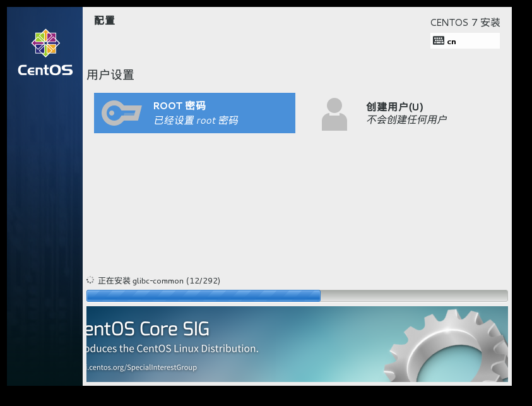Click the keyboard layout icon
The width and height of the screenshot is (532, 406).
click(439, 41)
